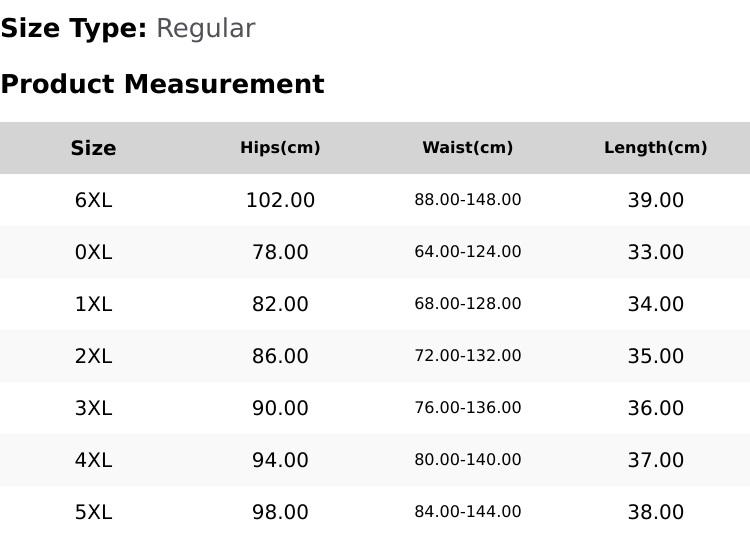Click the Length(cm) column header
750x538 pixels.
tap(655, 148)
